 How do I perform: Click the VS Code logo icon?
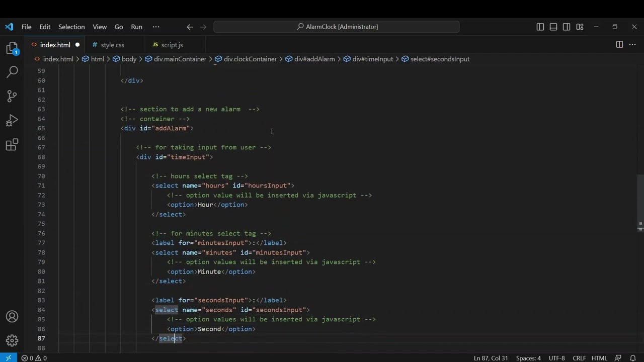(9, 27)
